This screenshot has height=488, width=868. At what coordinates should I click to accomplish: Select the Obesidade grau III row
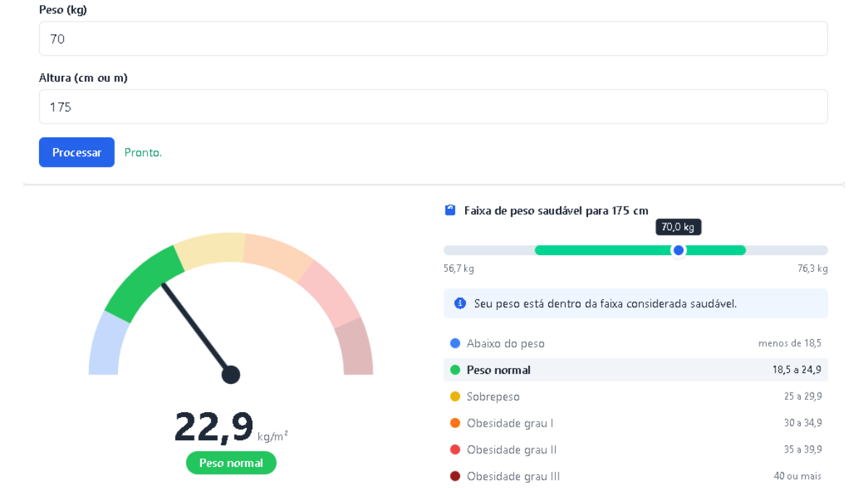636,476
